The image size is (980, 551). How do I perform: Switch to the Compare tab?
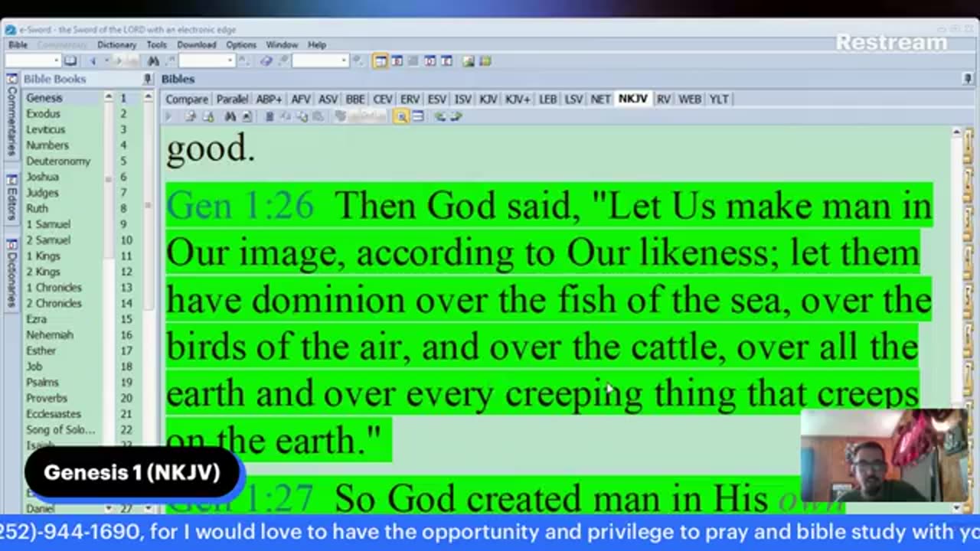coord(186,99)
